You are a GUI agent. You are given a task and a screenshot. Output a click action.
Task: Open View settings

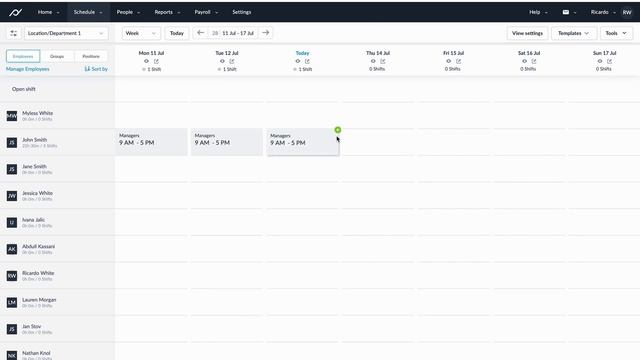tap(527, 33)
